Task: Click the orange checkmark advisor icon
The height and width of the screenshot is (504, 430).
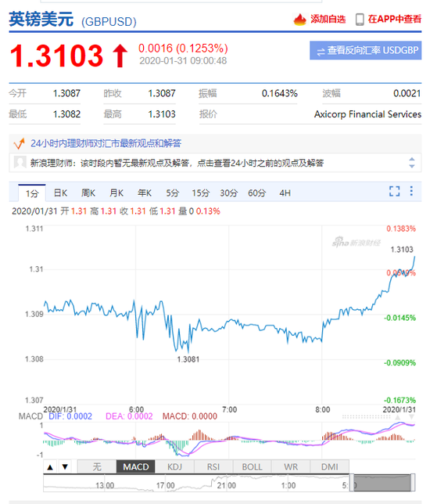Action: (19, 143)
